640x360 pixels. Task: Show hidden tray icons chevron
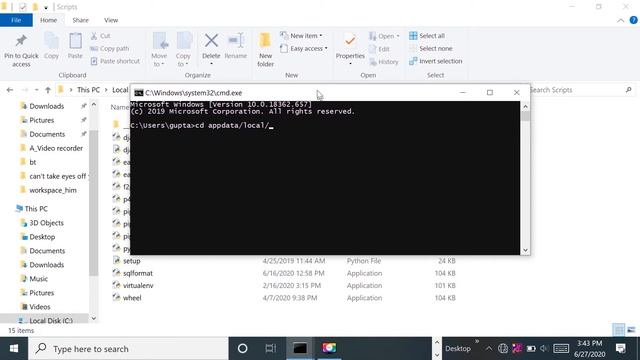click(489, 349)
